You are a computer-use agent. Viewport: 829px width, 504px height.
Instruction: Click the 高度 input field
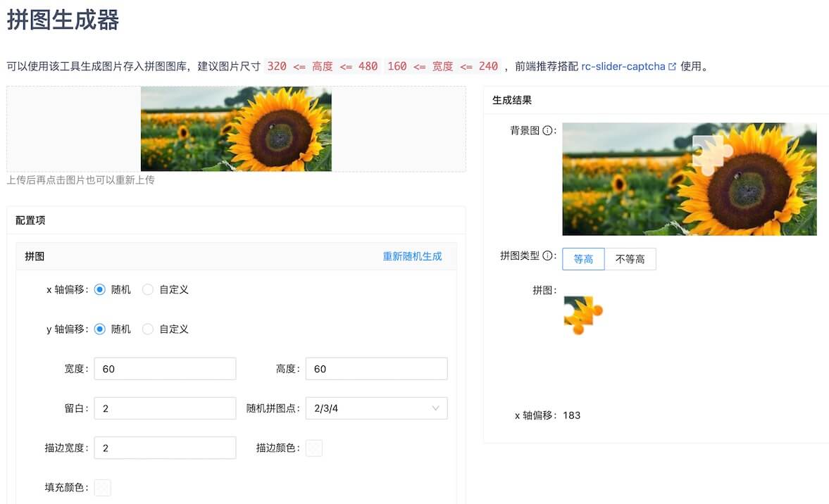376,368
